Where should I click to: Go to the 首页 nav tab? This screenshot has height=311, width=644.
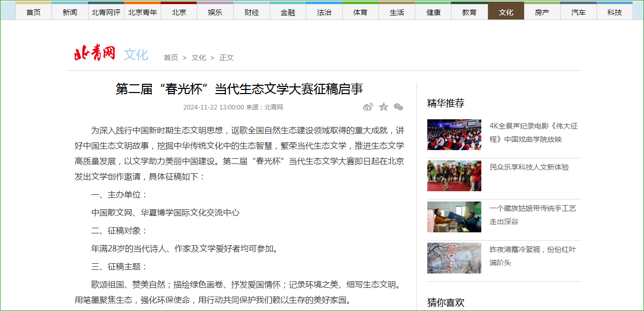[33, 11]
